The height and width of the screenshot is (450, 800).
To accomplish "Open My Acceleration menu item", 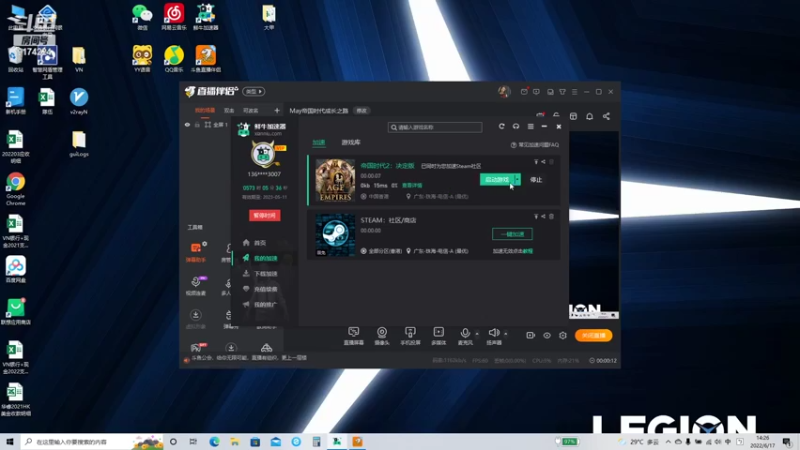I will point(260,258).
